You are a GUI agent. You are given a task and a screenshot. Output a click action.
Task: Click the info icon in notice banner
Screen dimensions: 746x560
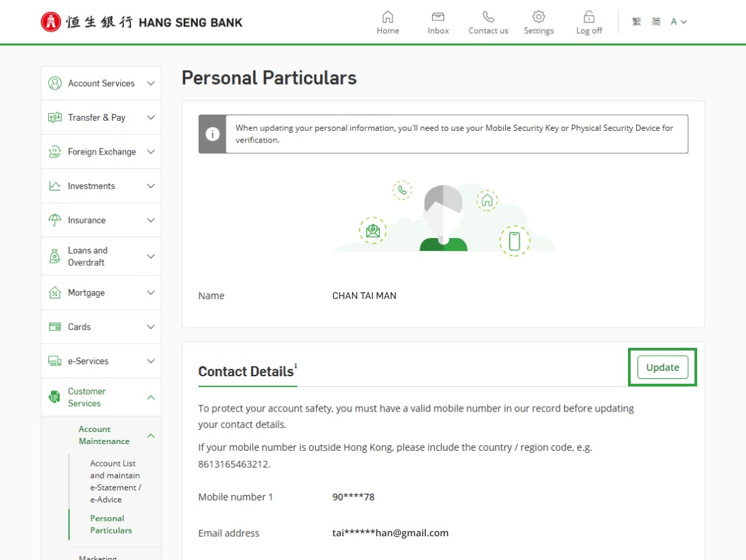pyautogui.click(x=212, y=134)
